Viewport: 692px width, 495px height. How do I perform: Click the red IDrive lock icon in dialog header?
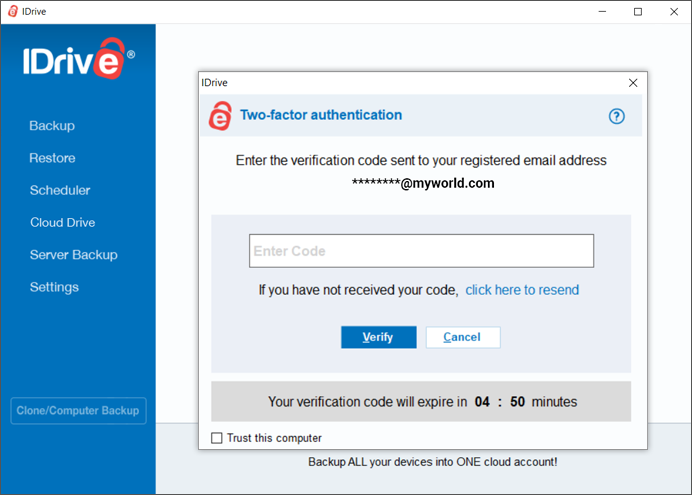click(x=220, y=116)
